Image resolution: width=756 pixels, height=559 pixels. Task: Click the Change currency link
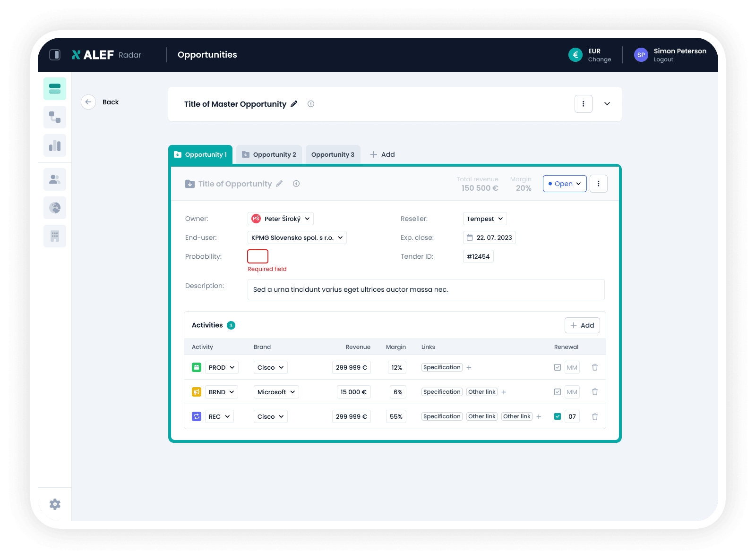[x=600, y=59]
